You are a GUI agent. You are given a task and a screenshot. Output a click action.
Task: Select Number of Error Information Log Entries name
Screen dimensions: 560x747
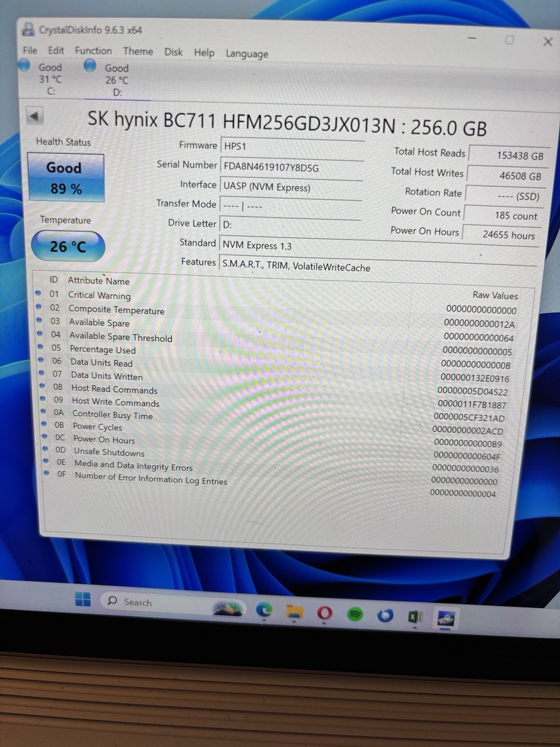[x=151, y=478]
